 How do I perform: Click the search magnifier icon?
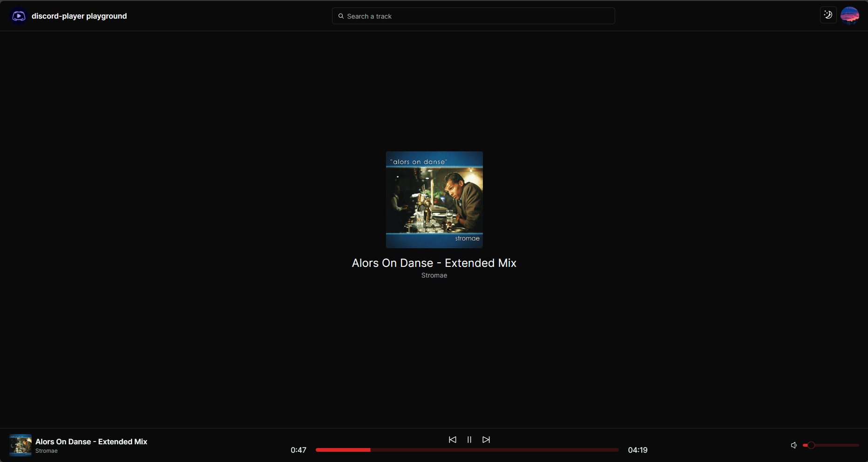click(341, 16)
